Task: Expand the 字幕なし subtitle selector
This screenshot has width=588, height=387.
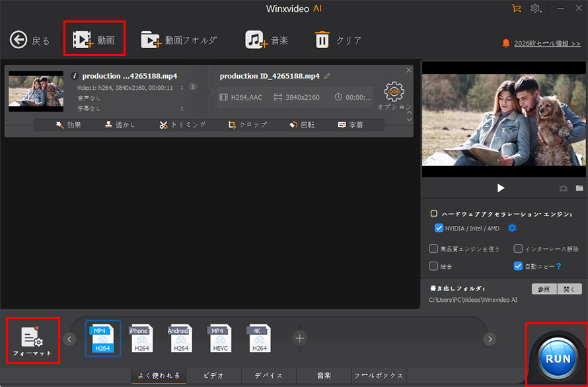Action: (x=182, y=108)
